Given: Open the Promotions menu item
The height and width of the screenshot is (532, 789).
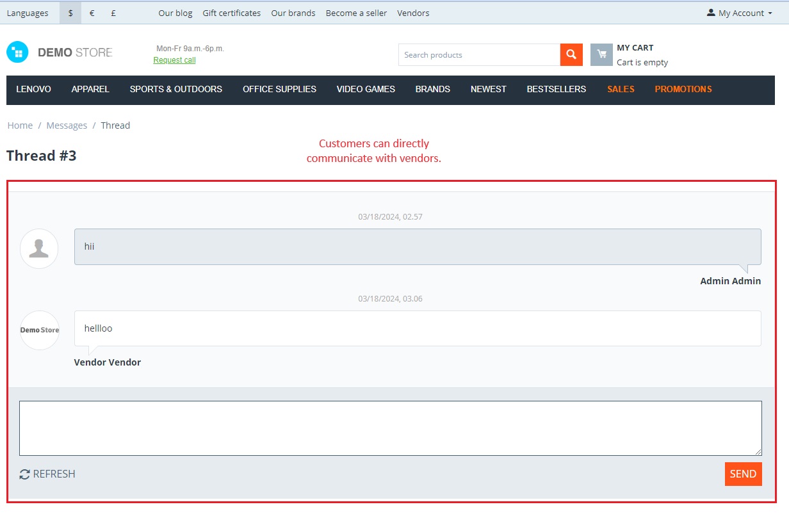Looking at the screenshot, I should (x=683, y=89).
